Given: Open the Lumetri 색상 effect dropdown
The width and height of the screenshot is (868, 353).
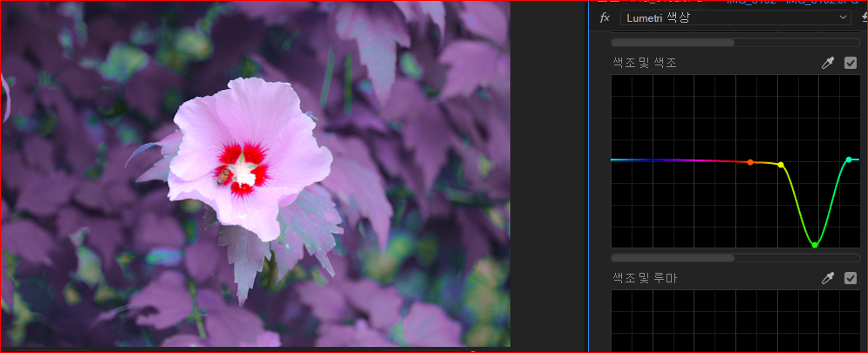Looking at the screenshot, I should tap(735, 17).
